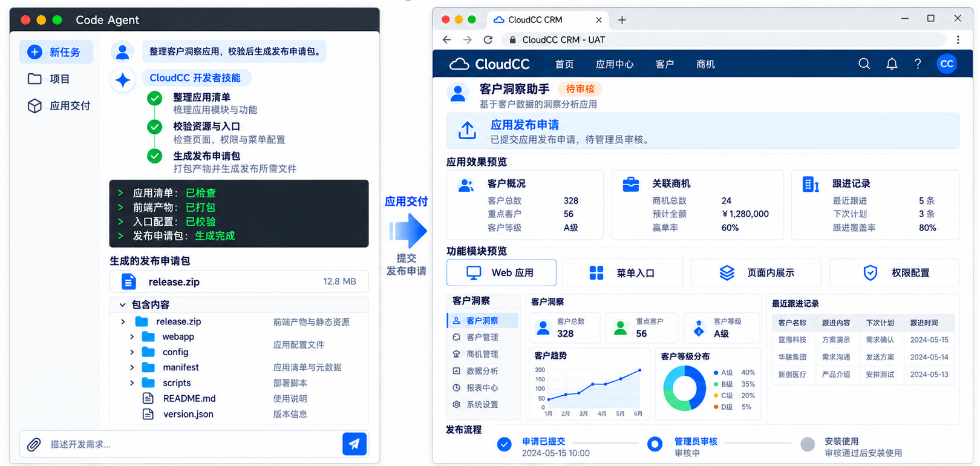Create a new task with 新任务 button
This screenshot has height=466, width=980.
[56, 52]
